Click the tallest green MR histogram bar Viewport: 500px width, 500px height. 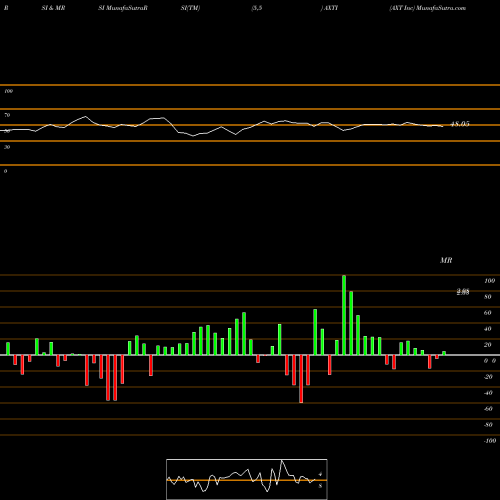[x=344, y=315]
